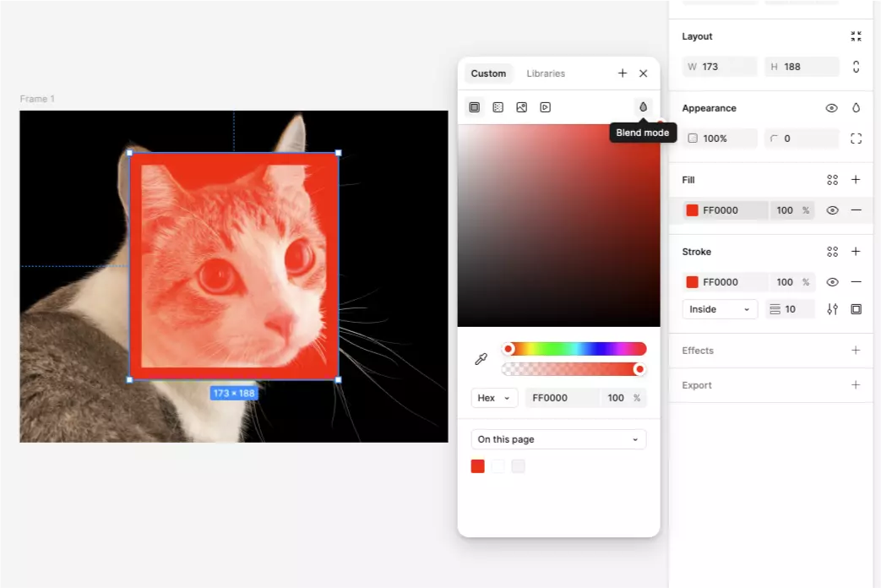Select the gradient fill type icon
This screenshot has height=588, width=881.
pos(498,107)
